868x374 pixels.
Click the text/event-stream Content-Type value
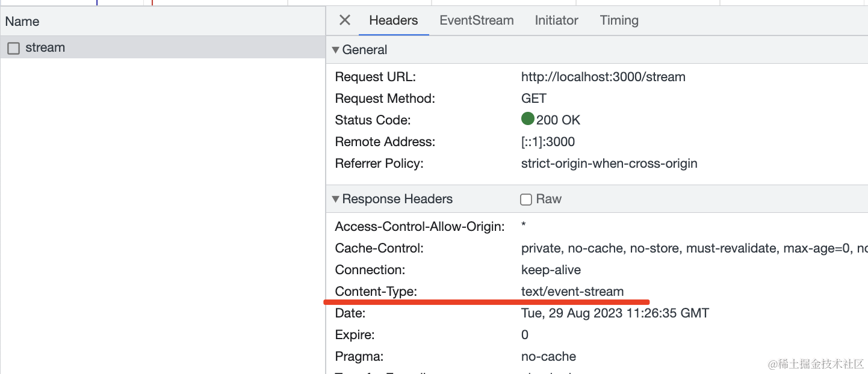pos(572,292)
